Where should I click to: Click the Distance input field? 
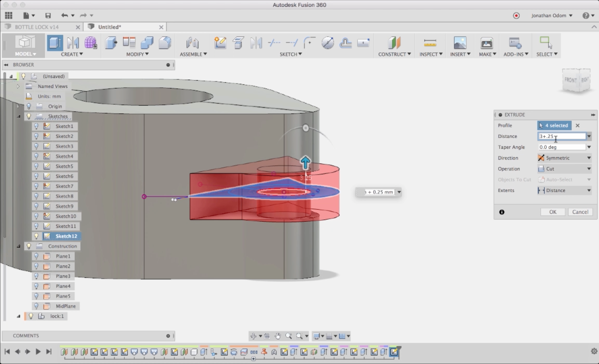click(x=561, y=136)
